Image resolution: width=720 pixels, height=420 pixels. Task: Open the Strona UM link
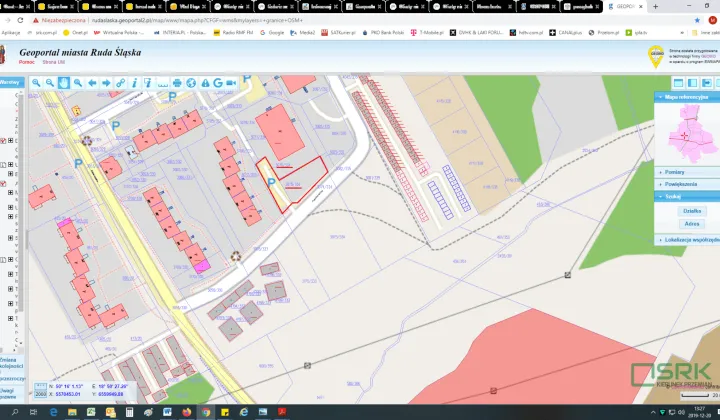52,62
